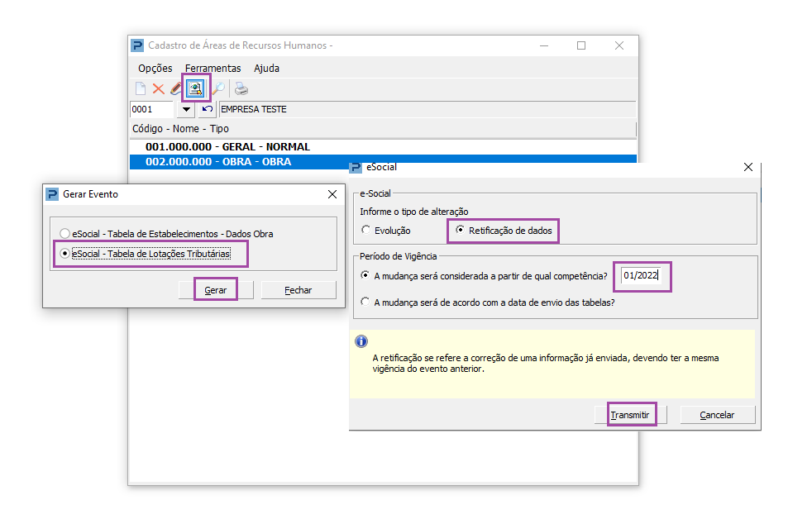
Task: Click the blue info icon in eSocial dialog
Action: point(361,341)
